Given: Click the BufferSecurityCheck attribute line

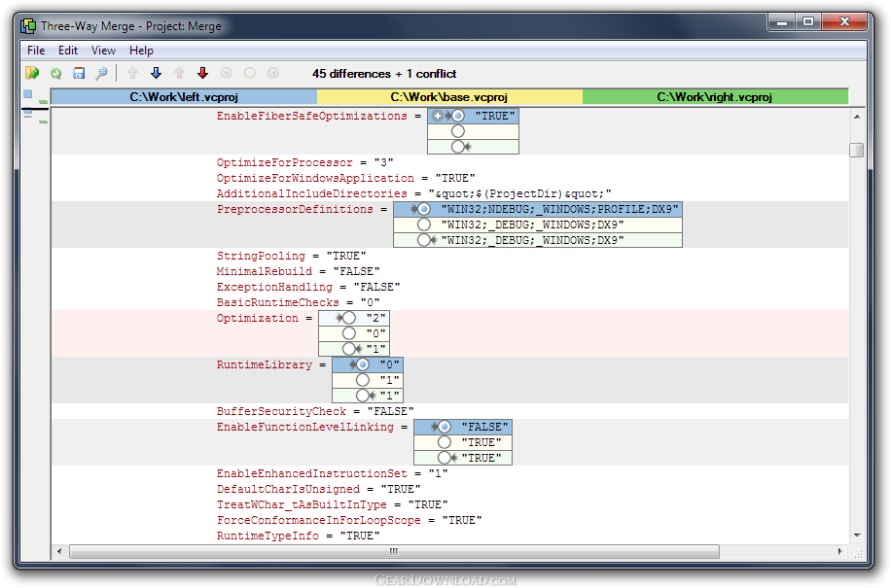Looking at the screenshot, I should 315,411.
